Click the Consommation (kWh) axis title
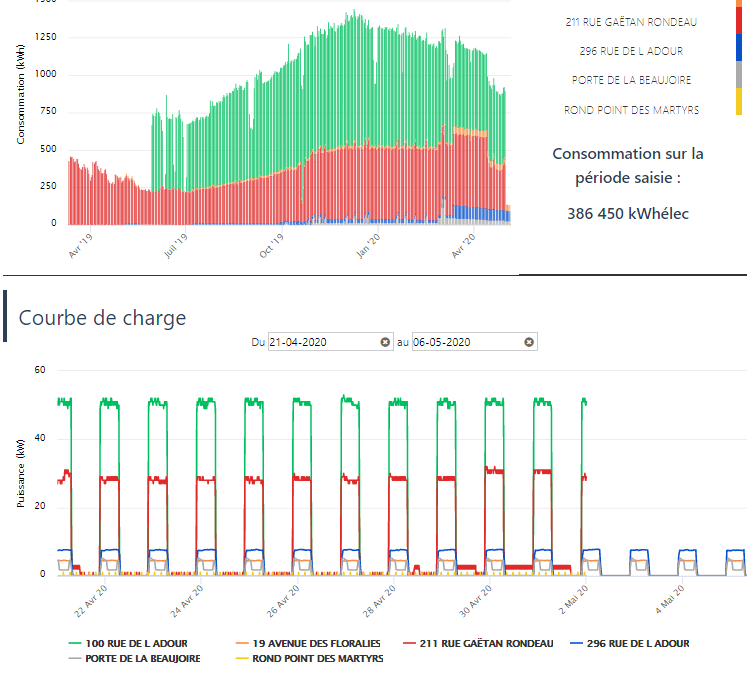The image size is (747, 675). point(20,94)
